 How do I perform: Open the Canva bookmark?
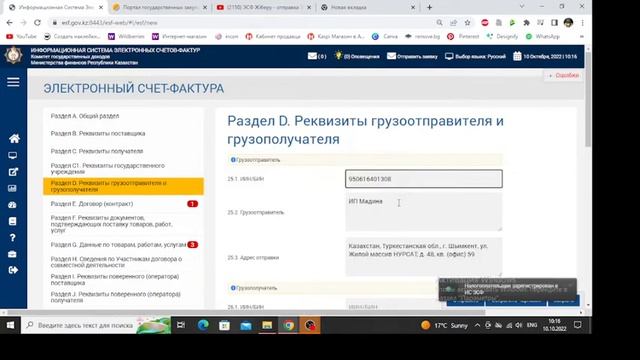coord(385,37)
